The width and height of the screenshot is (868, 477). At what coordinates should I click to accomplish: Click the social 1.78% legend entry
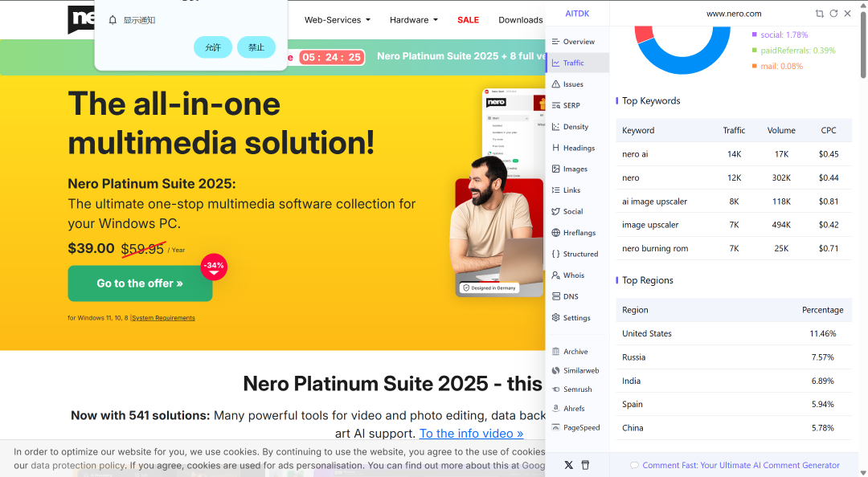pos(780,35)
